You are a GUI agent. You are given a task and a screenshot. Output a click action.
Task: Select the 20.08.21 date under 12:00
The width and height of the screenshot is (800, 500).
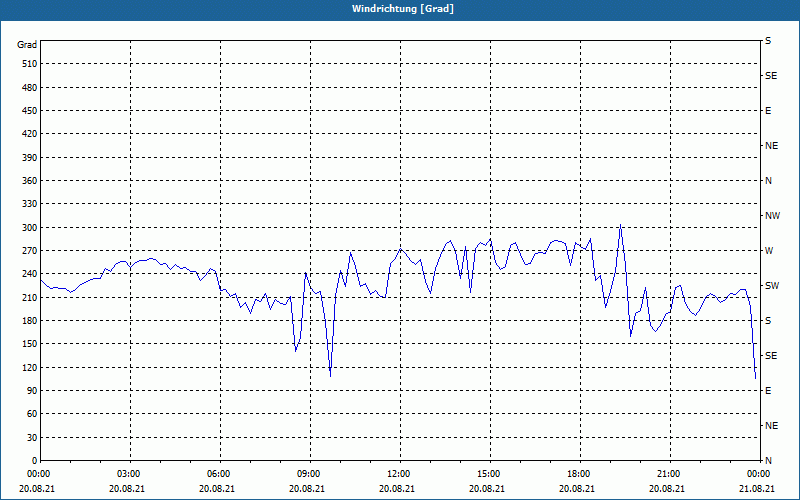tap(397, 489)
